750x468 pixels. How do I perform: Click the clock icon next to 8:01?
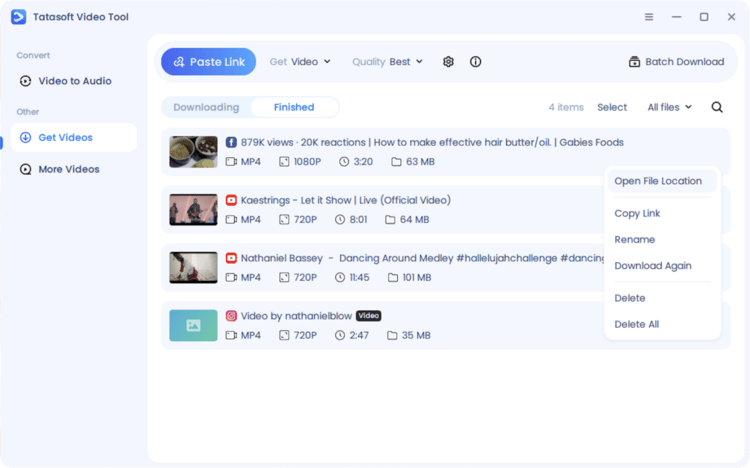tap(340, 220)
